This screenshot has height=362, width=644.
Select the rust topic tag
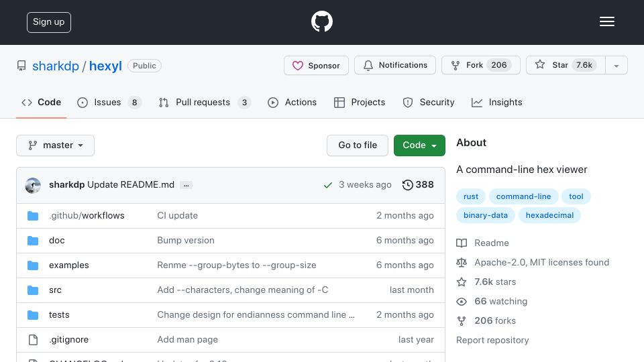471,196
